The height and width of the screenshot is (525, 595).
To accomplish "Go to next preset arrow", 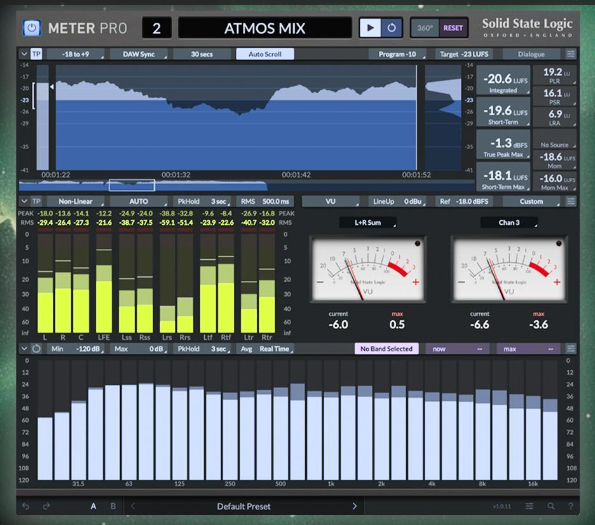I will tap(354, 506).
